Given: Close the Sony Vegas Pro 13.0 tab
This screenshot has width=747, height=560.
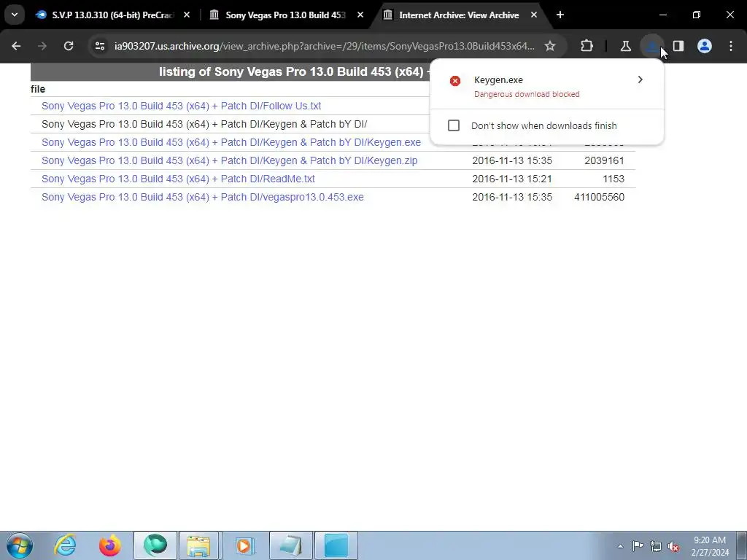Looking at the screenshot, I should (x=360, y=15).
